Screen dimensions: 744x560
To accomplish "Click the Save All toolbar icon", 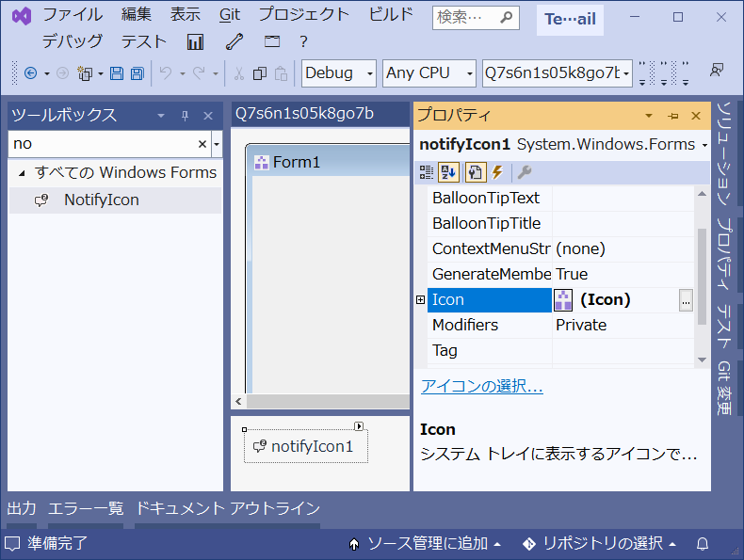I will tap(137, 73).
